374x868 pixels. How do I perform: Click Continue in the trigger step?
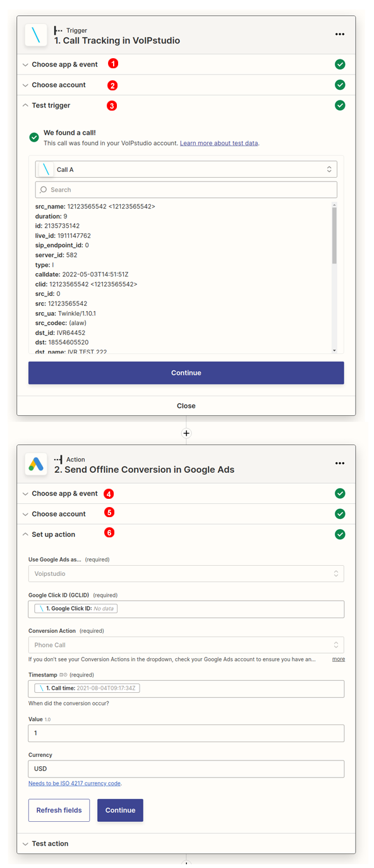pyautogui.click(x=186, y=373)
